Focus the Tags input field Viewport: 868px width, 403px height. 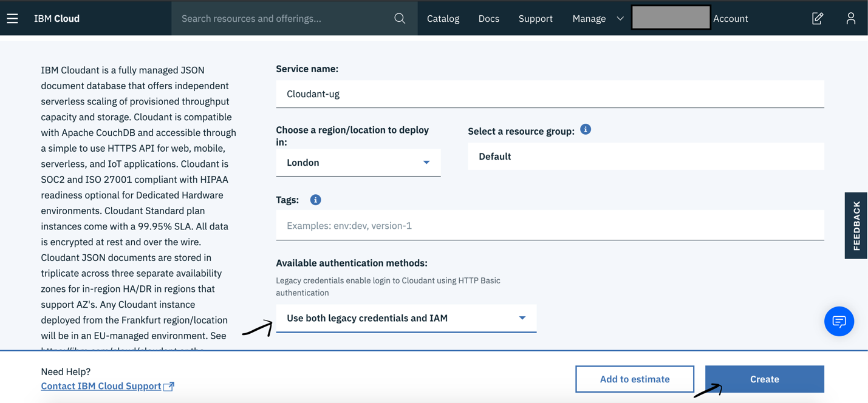[x=550, y=226]
